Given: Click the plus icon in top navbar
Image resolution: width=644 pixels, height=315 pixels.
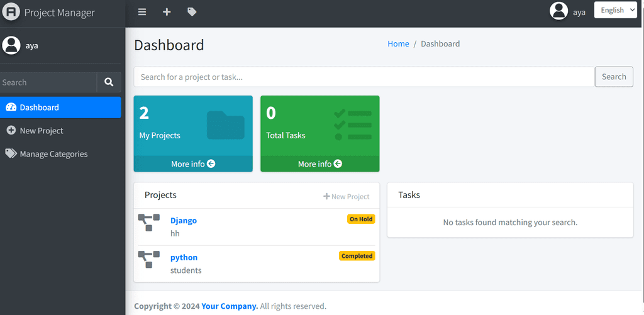Looking at the screenshot, I should click(167, 12).
